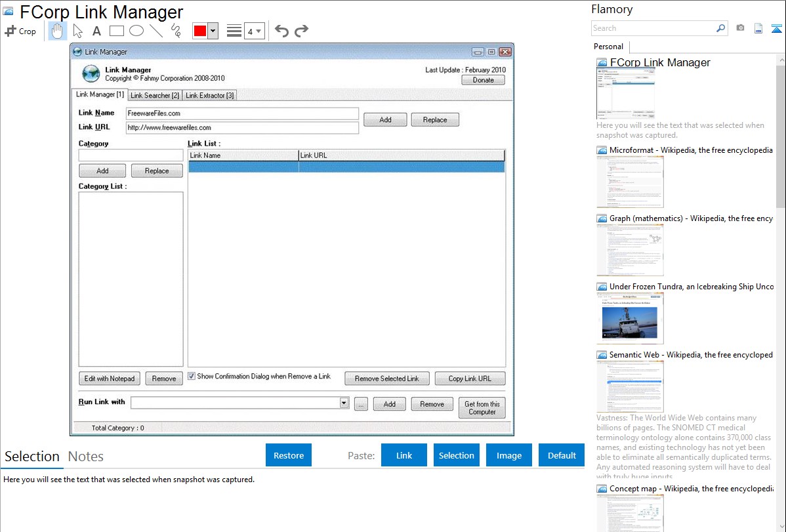The width and height of the screenshot is (786, 532).
Task: Choose the text annotation tool
Action: [96, 31]
